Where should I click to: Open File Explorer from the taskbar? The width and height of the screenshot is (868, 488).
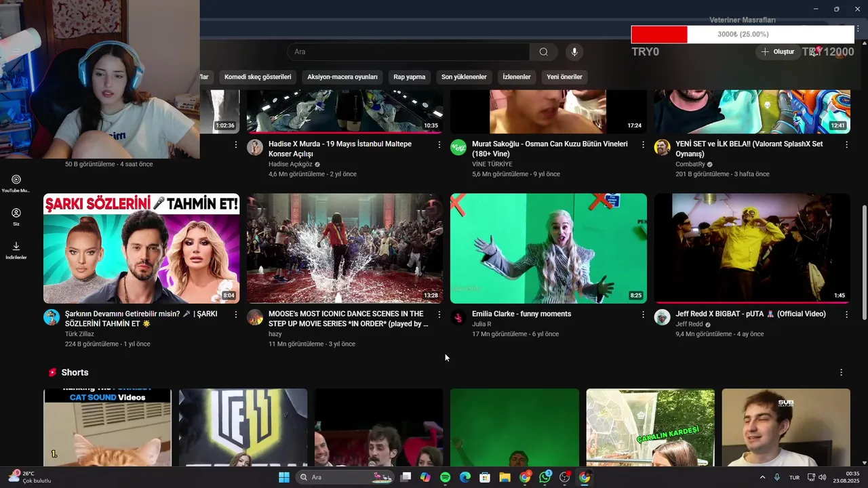click(x=505, y=477)
